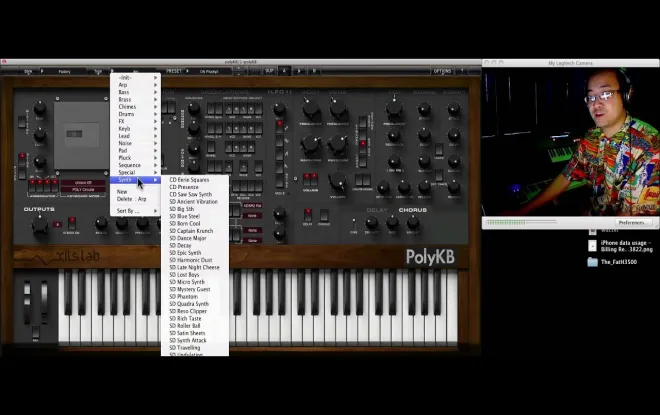
Task: Expand the Special category submenu
Action: point(135,173)
